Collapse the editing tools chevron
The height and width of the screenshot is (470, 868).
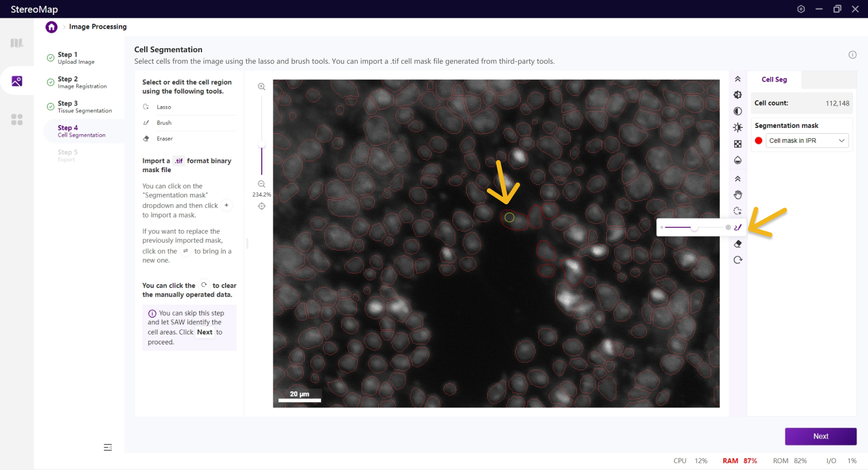738,179
